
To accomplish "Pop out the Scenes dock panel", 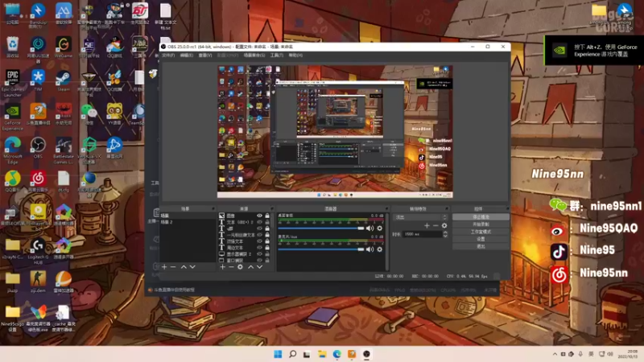I will click(213, 209).
